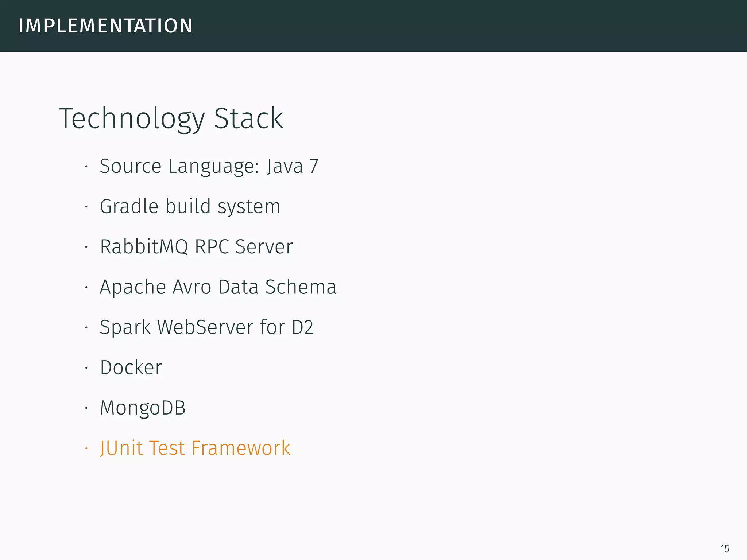Select the MongoDB list item
Screen dimensions: 747x560
(143, 408)
